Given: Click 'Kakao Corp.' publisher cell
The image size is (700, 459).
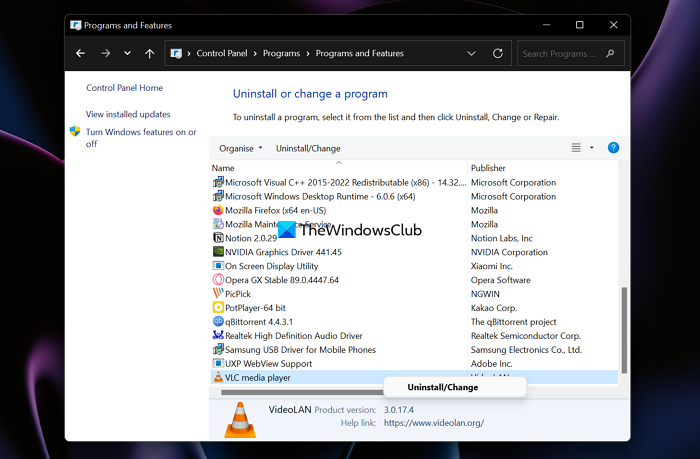Looking at the screenshot, I should pyautogui.click(x=494, y=308).
